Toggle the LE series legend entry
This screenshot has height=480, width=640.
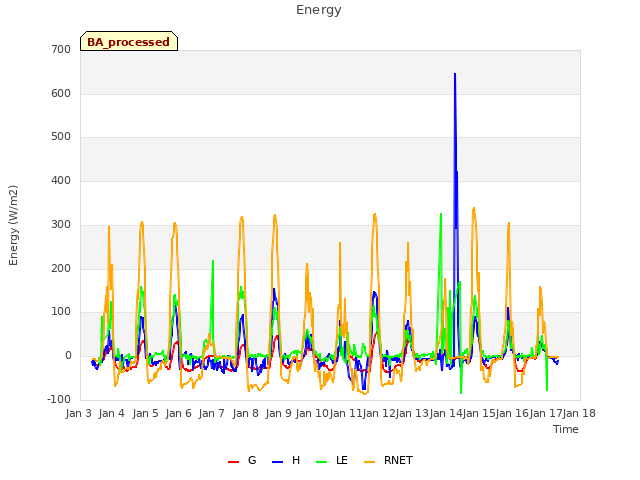click(332, 461)
